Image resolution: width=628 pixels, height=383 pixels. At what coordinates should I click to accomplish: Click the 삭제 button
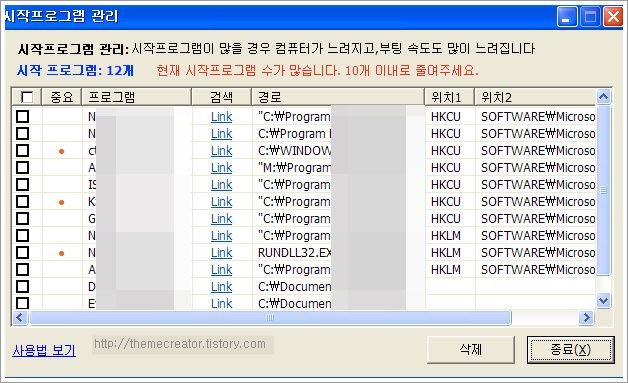coord(471,350)
